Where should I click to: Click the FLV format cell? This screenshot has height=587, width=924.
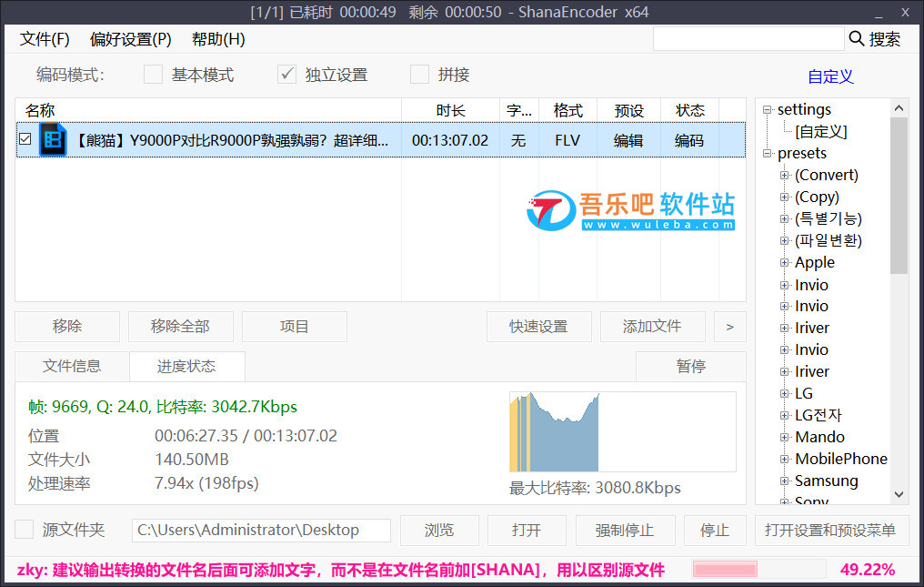[567, 140]
